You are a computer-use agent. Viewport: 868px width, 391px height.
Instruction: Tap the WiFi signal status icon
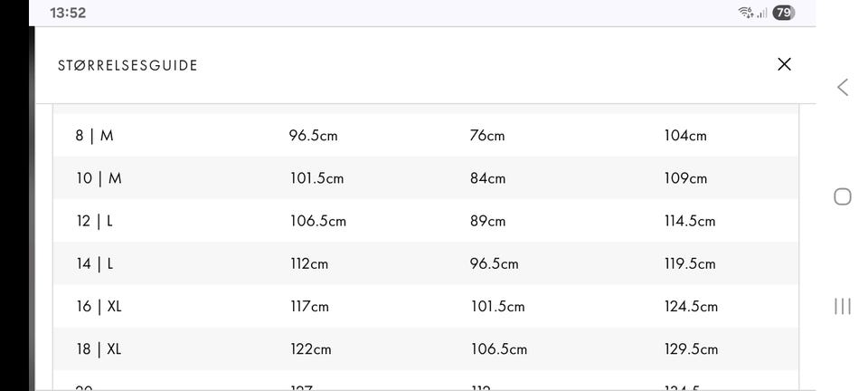[746, 13]
